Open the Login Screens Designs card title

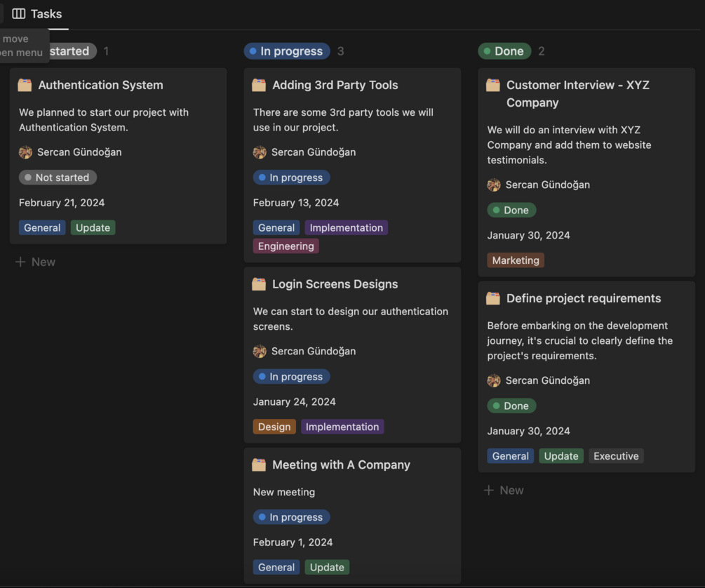(335, 284)
